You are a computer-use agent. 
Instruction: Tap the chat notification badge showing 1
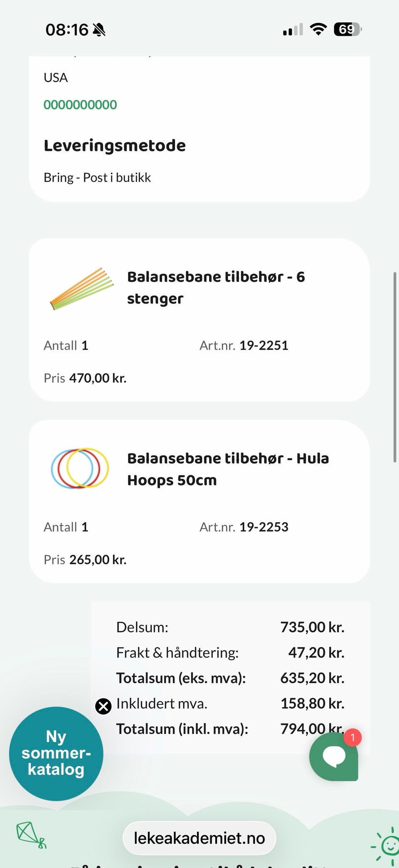(352, 738)
